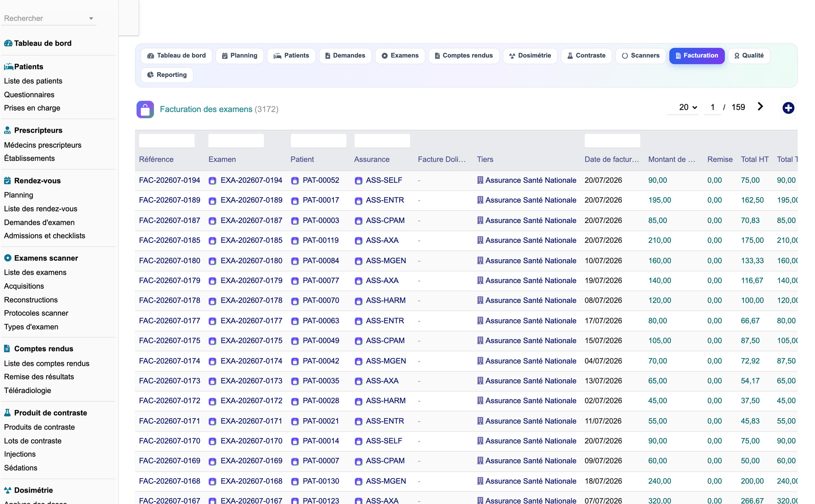Screen dimensions: 815x504
Task: Open Liste des rendez-vous in sidebar
Action: point(41,208)
